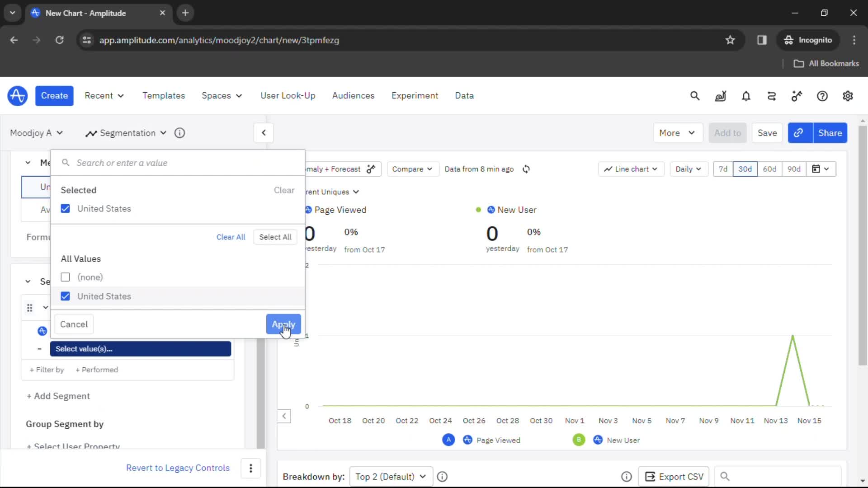Open the search magnifier in top navigation
Image resolution: width=868 pixels, height=488 pixels.
(x=695, y=96)
